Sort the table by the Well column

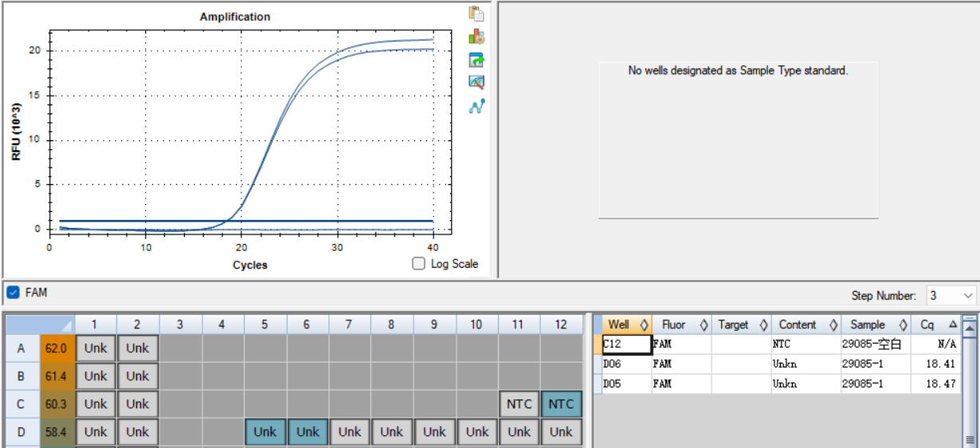[626, 324]
